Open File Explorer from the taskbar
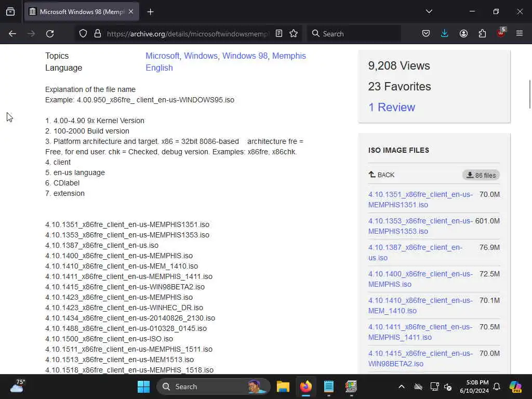Viewport: 532px width, 399px height. (x=283, y=387)
